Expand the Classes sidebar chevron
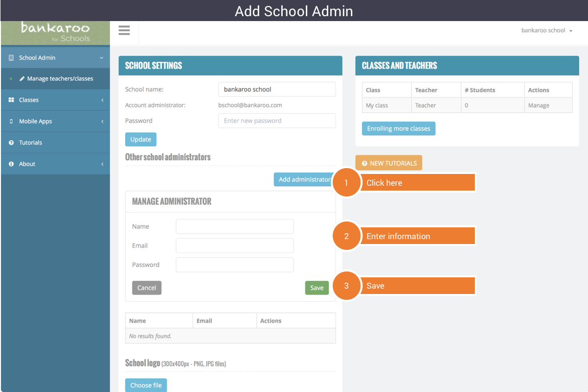Image resolution: width=588 pixels, height=392 pixels. tap(102, 100)
